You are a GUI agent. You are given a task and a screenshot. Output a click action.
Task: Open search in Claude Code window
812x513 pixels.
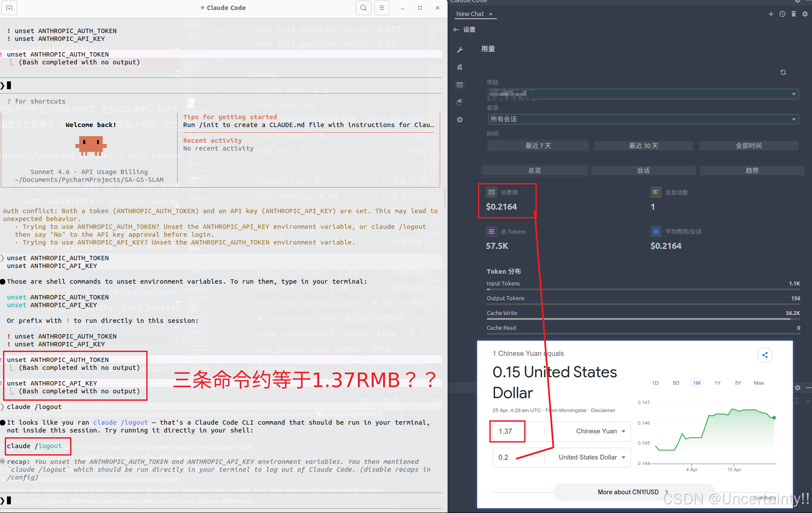363,8
